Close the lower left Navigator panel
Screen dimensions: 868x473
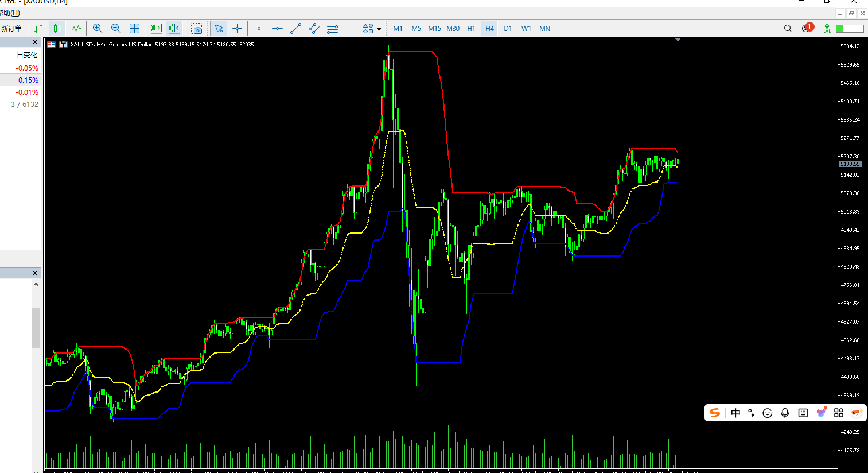pos(35,273)
